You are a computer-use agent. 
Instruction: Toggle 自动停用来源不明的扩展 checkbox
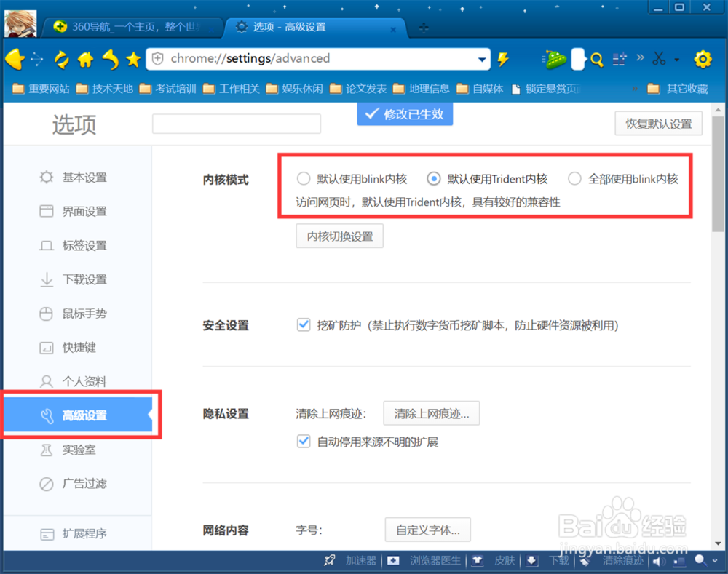click(304, 441)
